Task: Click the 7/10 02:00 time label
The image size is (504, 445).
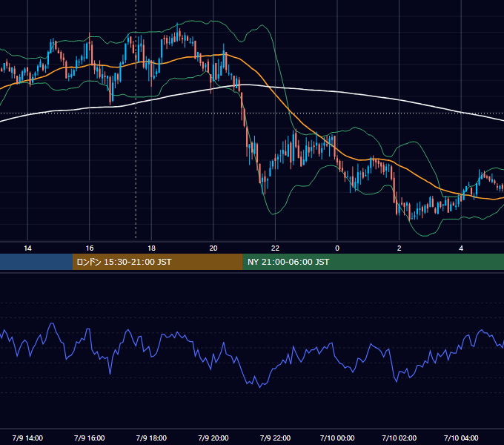Action: click(399, 438)
